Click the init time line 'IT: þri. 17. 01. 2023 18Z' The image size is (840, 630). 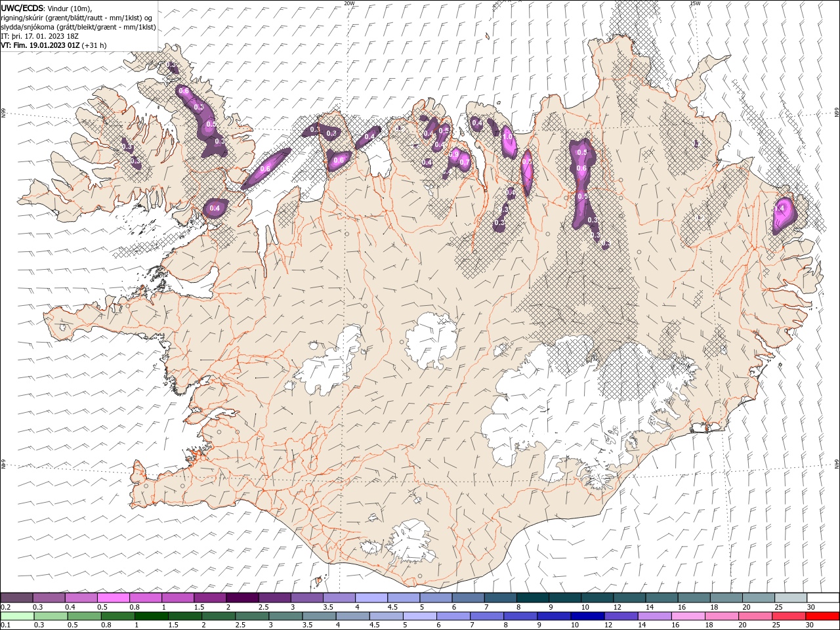(41, 36)
